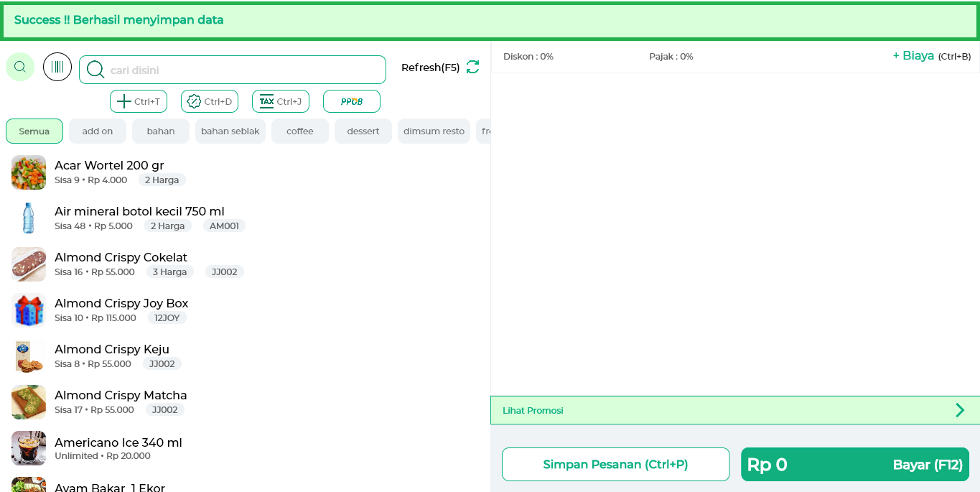
Task: Open the PPOB services button
Action: pyautogui.click(x=352, y=101)
